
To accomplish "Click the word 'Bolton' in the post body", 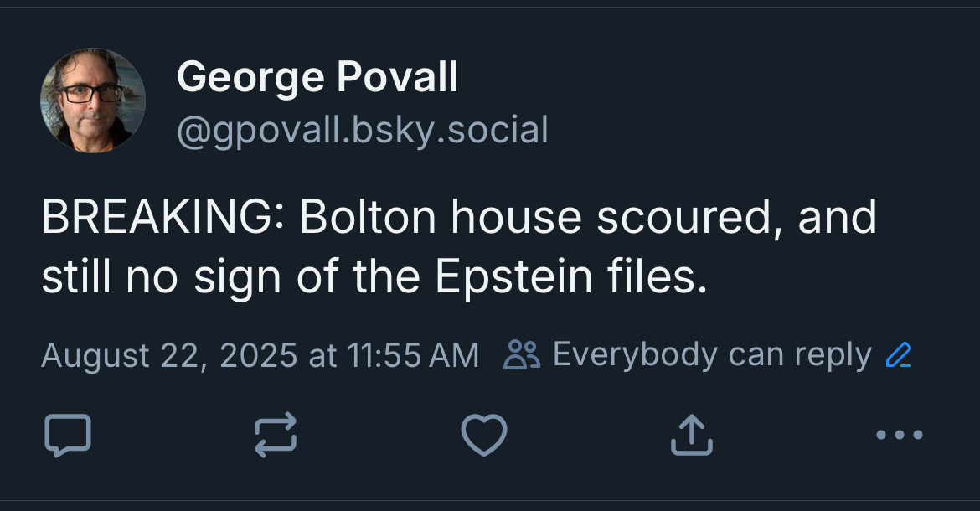I will pos(368,218).
